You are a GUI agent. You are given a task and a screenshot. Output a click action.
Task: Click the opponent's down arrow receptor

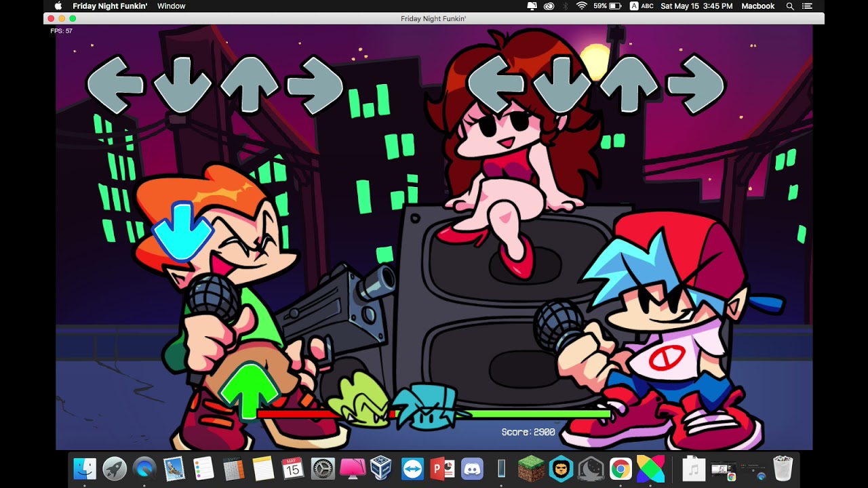pos(182,85)
